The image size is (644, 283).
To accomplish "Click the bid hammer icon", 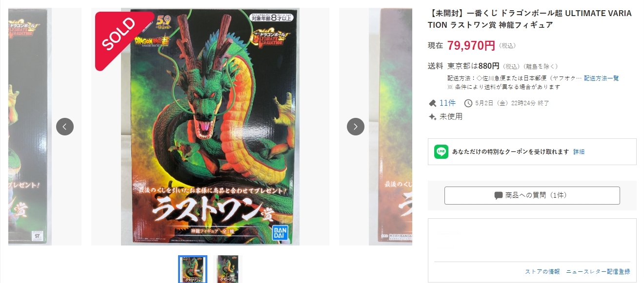I will [432, 103].
